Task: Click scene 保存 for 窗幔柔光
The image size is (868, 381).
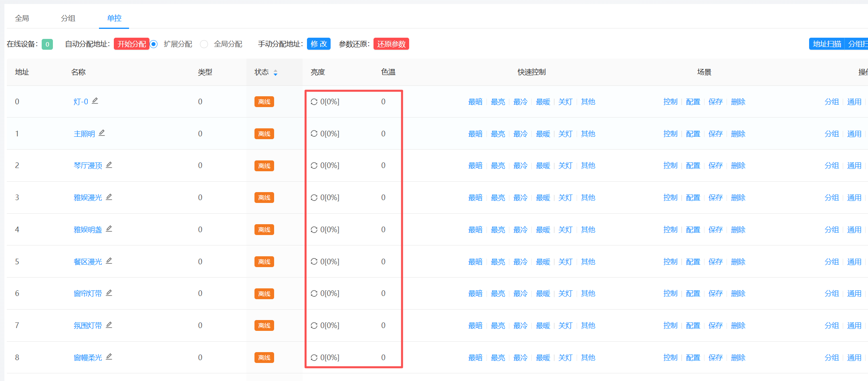Action: (715, 358)
